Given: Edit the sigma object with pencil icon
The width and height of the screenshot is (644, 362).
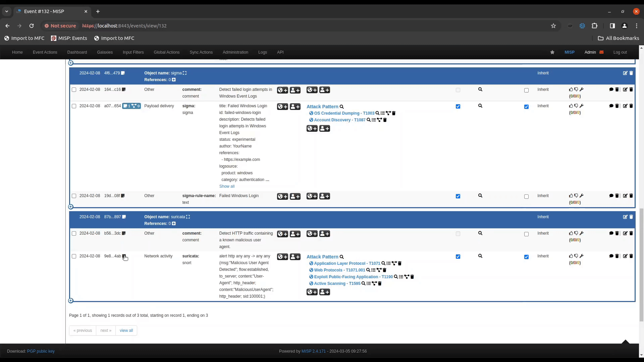Looking at the screenshot, I should pyautogui.click(x=625, y=73).
